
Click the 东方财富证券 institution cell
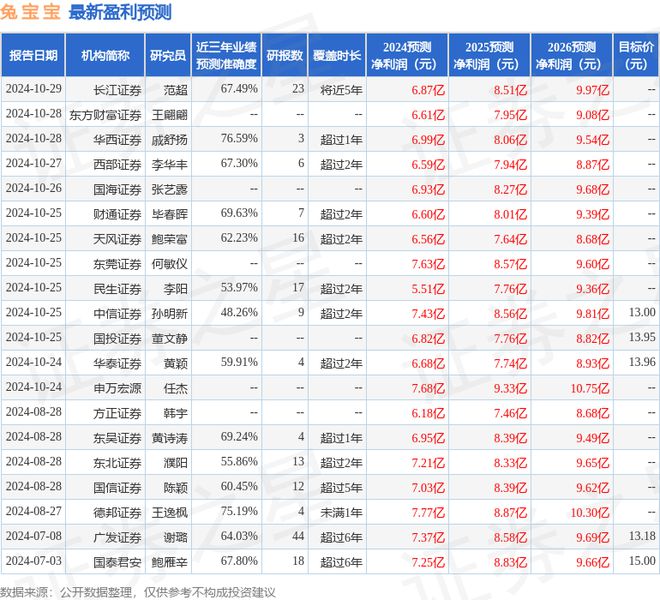coord(105,115)
